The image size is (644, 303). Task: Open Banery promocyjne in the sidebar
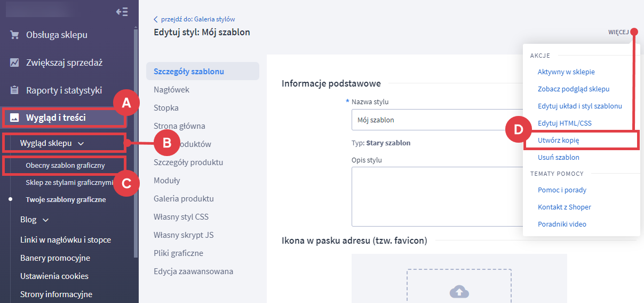[x=55, y=258]
